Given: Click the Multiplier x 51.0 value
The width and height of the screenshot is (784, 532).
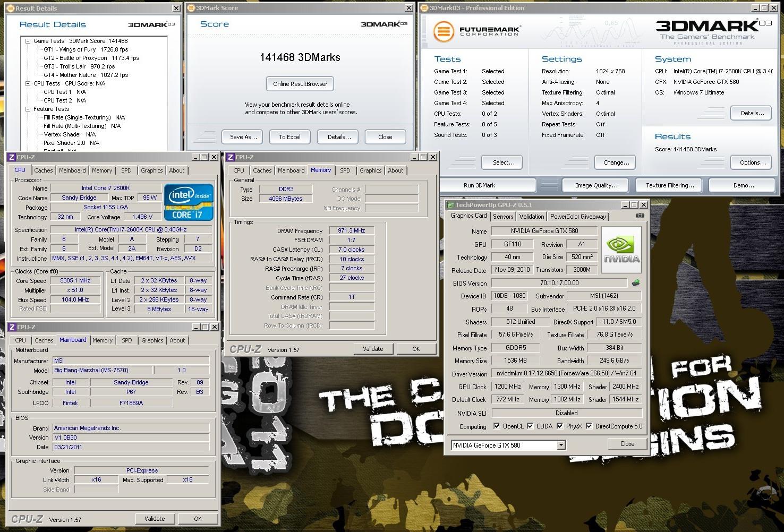Looking at the screenshot, I should tap(75, 290).
